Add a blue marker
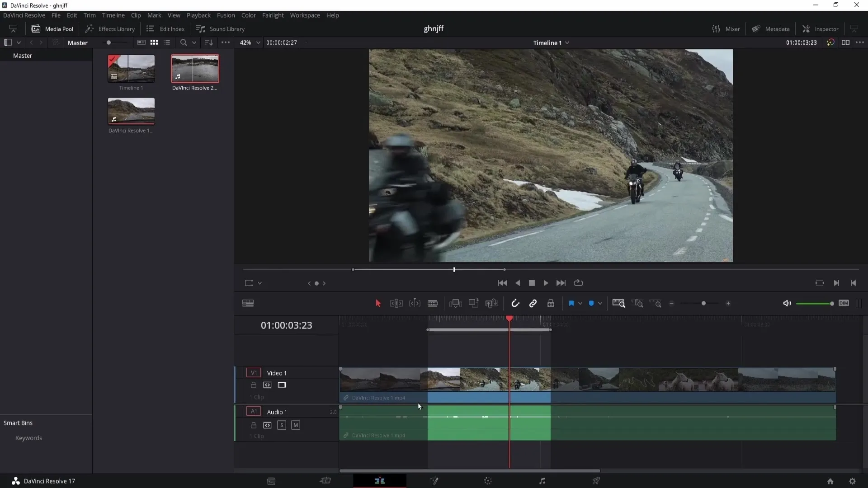 [x=591, y=303]
